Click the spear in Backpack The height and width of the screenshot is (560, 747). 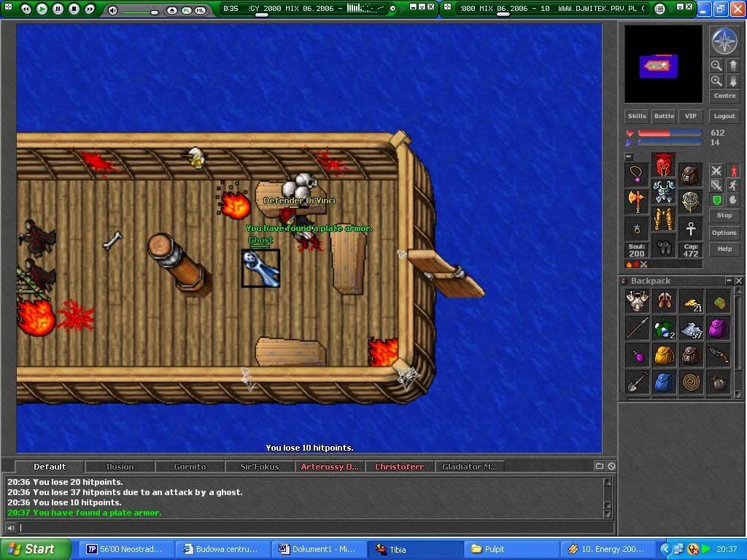coord(638,329)
